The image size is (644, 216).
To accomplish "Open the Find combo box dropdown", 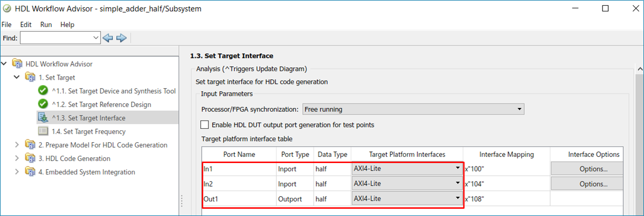I will 96,38.
